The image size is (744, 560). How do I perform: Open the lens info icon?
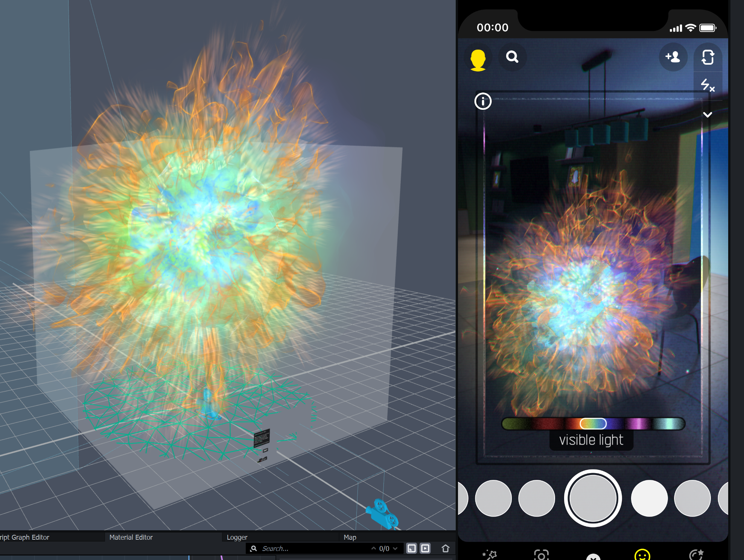(x=483, y=101)
